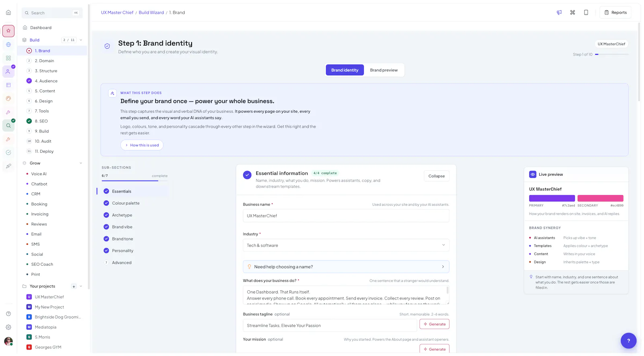
Task: Open the person icon with purple check badge
Action: pos(8,72)
